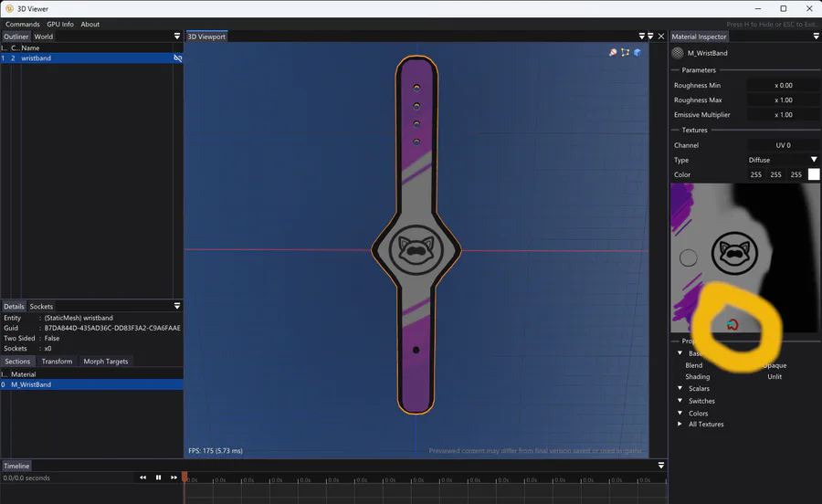Click the light toggle icon in viewport
Screen dimensions: 822x504
(612, 52)
